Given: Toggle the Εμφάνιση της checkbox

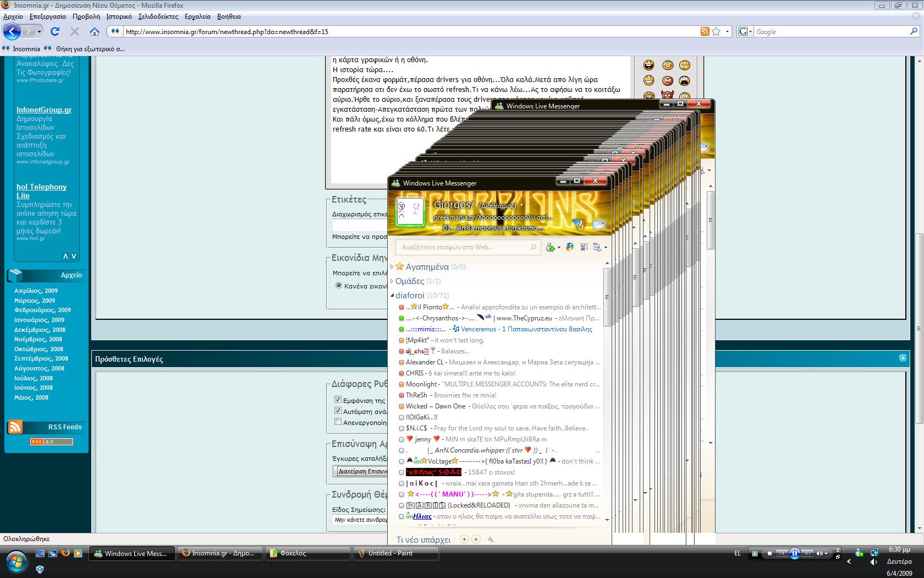Looking at the screenshot, I should click(x=338, y=400).
